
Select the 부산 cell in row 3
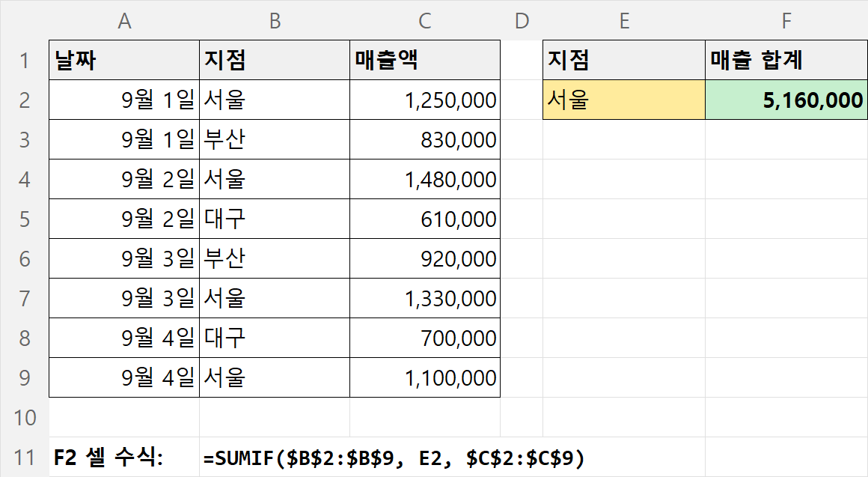click(275, 139)
